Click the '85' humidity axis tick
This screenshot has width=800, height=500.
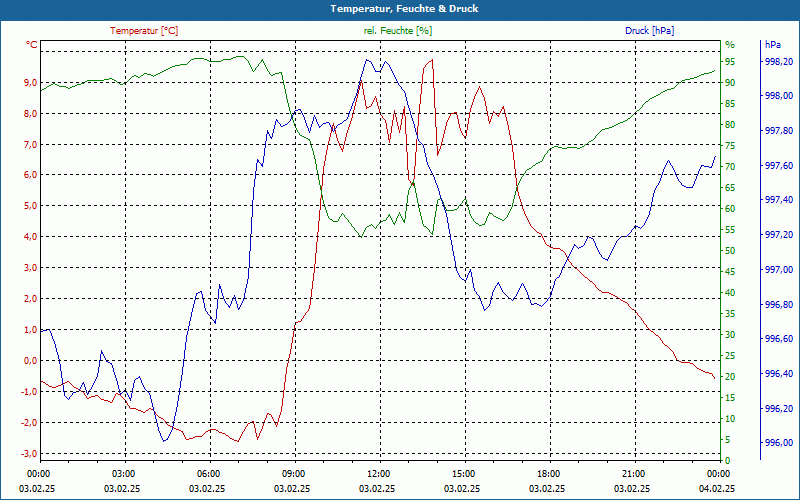pyautogui.click(x=730, y=104)
